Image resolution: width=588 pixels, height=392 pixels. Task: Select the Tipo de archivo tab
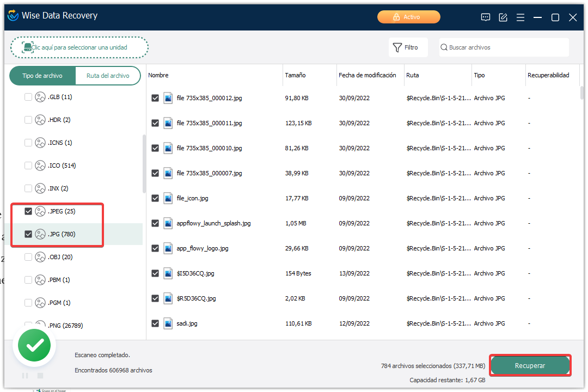pos(42,76)
